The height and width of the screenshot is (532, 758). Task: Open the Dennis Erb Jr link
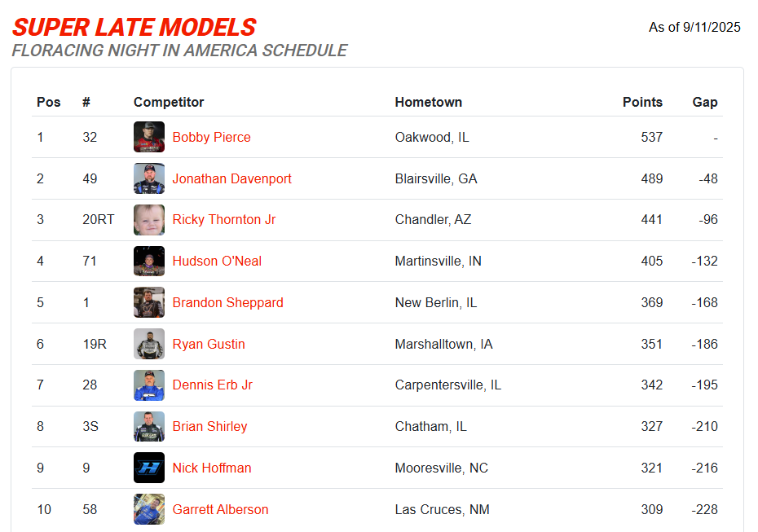[x=212, y=385]
